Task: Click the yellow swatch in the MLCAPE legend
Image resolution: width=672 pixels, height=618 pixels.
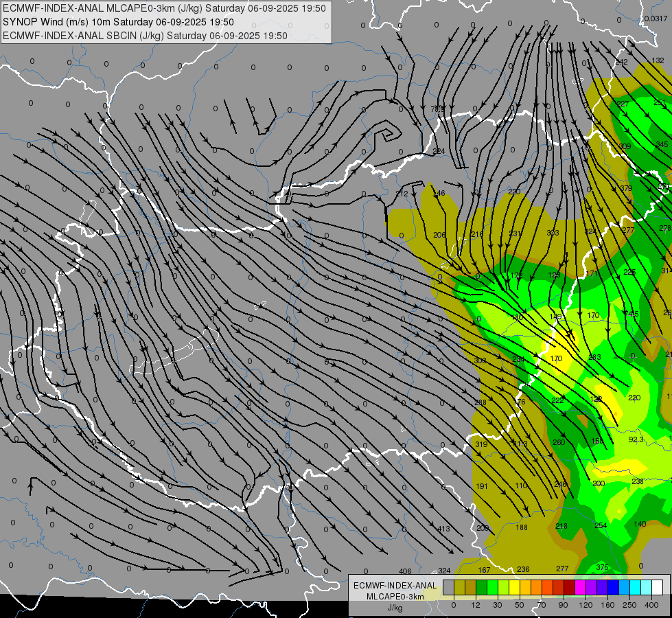Action: pyautogui.click(x=514, y=588)
